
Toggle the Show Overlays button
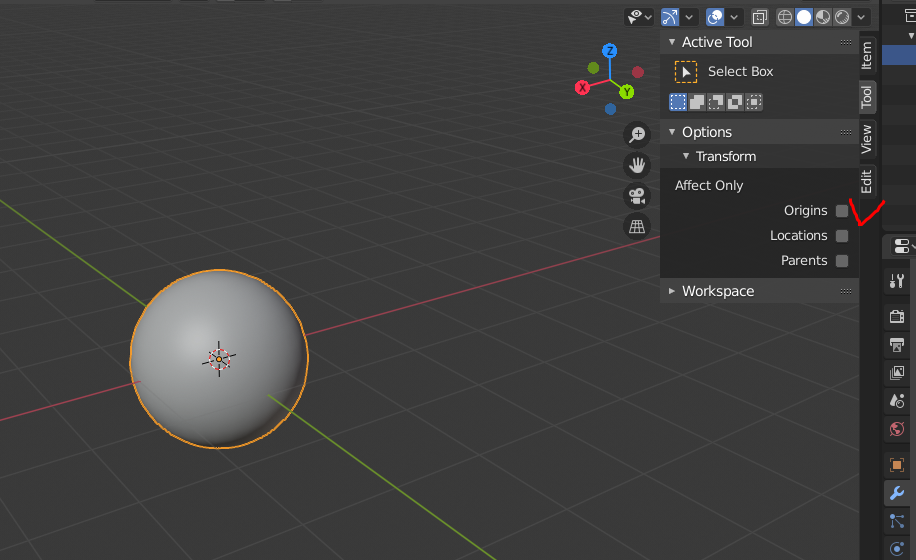coord(715,18)
